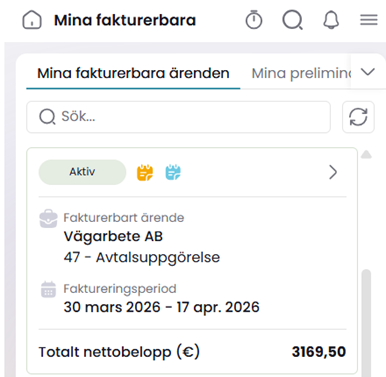
Task: Open the stopwatch timer icon
Action: pos(254,20)
